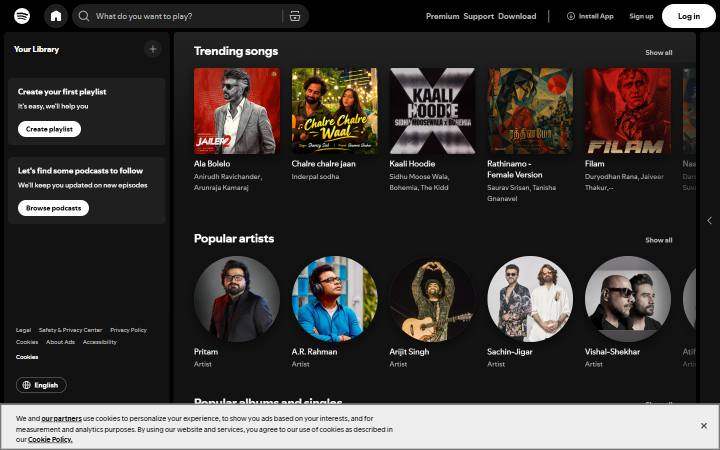720x450 pixels.
Task: Click Install App
Action: pos(590,16)
